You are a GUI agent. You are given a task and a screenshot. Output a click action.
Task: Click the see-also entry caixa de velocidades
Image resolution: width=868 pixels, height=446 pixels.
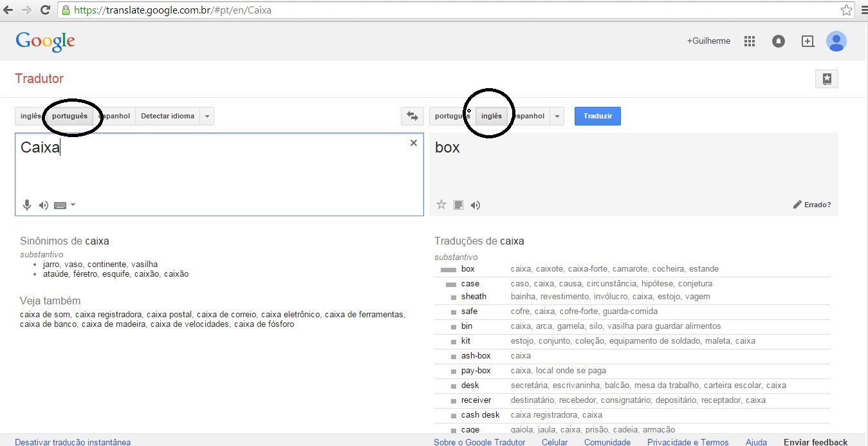pyautogui.click(x=190, y=324)
